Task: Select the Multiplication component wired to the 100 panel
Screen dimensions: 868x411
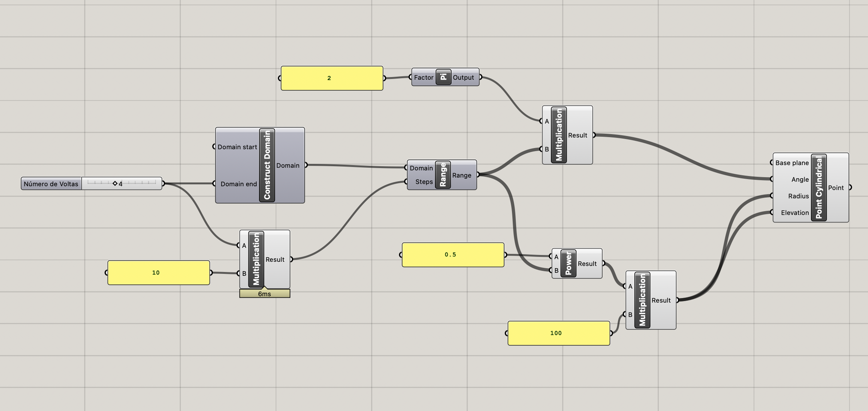Action: point(642,300)
